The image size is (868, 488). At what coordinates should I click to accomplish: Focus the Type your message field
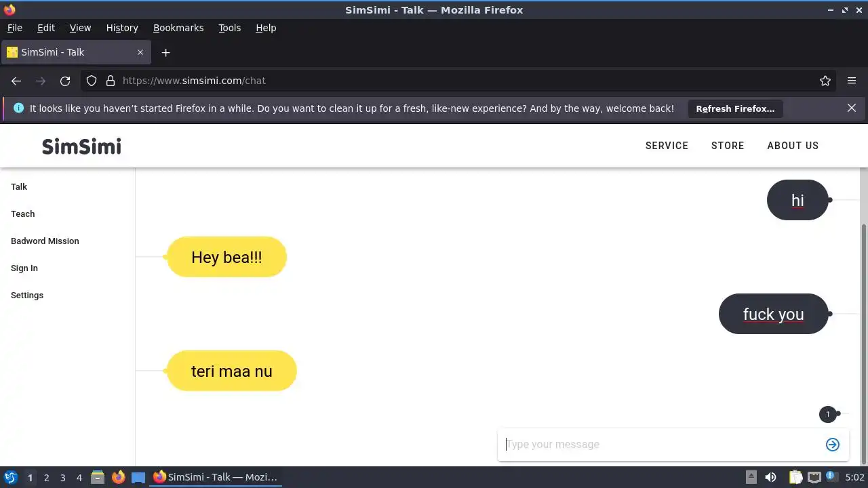[661, 445]
